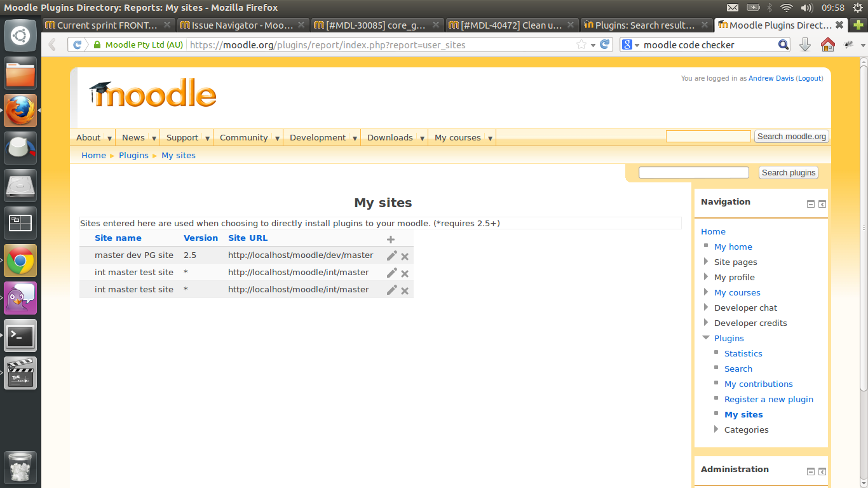Open Register a new plugin link
868x488 pixels.
coord(769,399)
